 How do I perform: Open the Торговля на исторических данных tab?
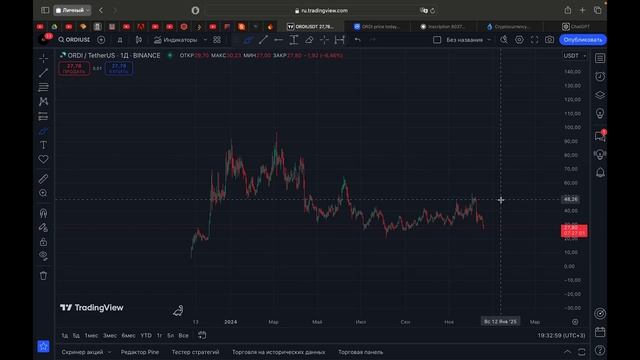(x=279, y=352)
